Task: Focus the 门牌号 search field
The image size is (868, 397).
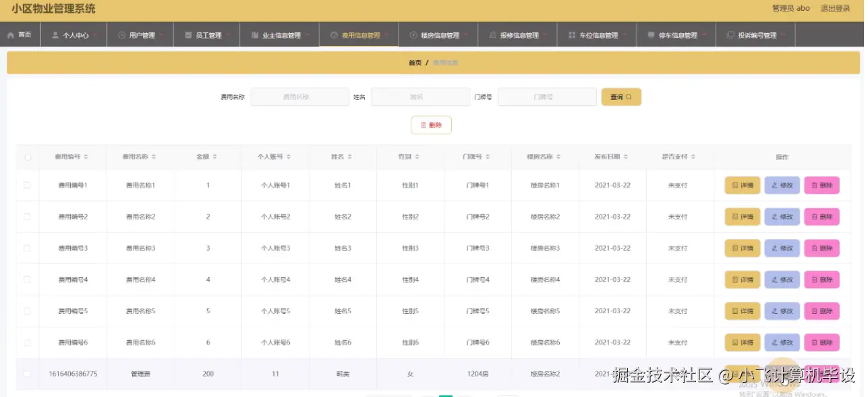Action: coord(547,97)
